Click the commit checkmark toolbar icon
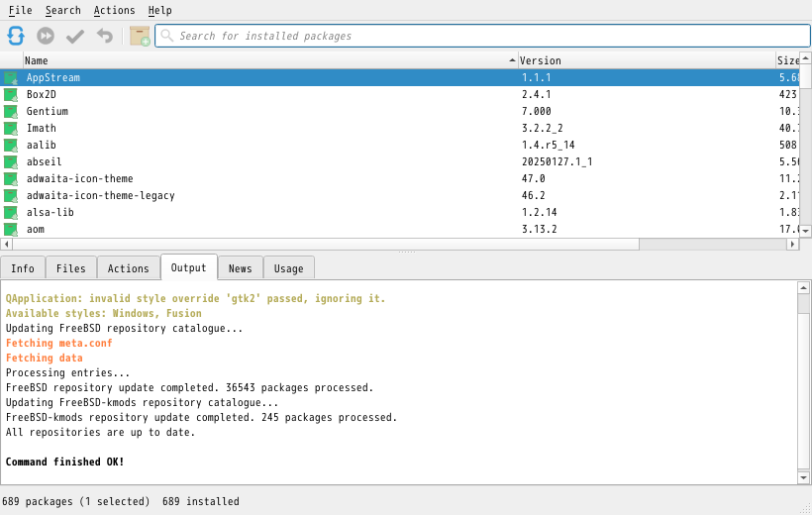This screenshot has width=812, height=515. tap(75, 36)
